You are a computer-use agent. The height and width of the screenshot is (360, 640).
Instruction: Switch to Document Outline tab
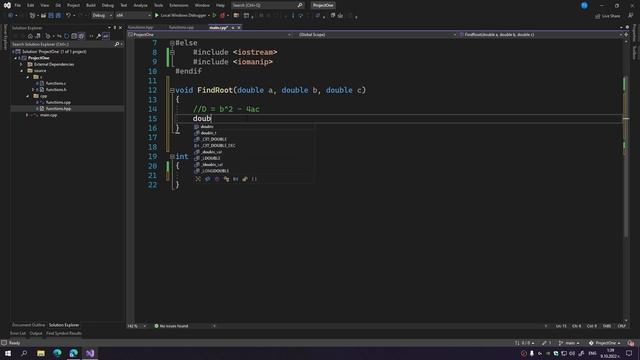tap(29, 325)
